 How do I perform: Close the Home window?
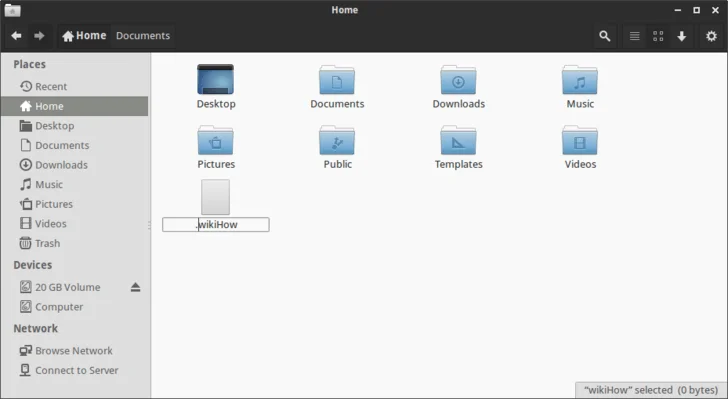pyautogui.click(x=715, y=10)
